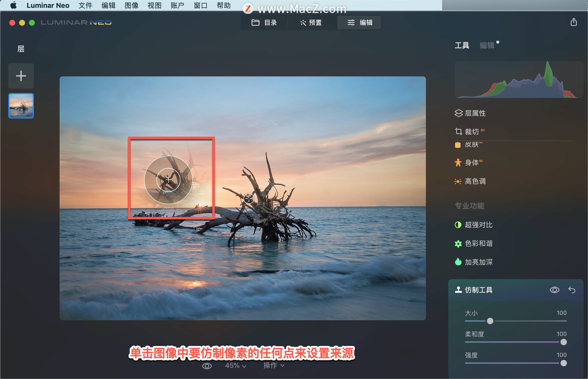Click the clone source crosshair marker
588x379 pixels.
tap(249, 199)
